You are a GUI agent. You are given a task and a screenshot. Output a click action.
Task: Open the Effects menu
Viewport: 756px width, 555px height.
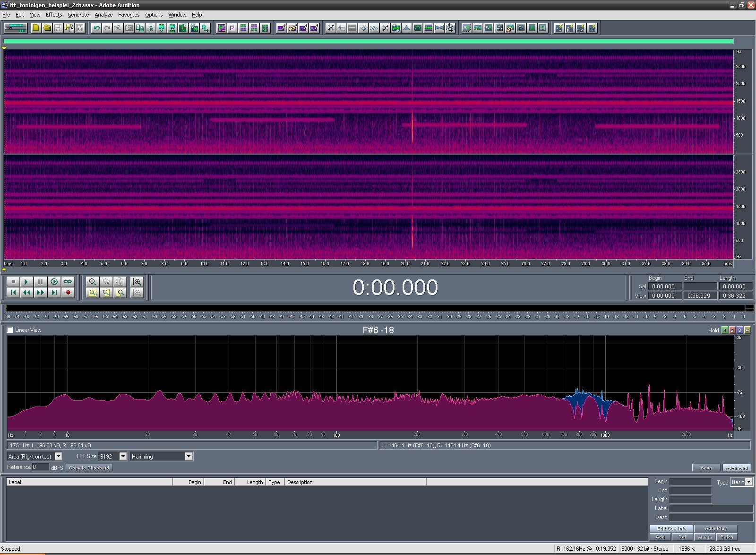tap(54, 15)
